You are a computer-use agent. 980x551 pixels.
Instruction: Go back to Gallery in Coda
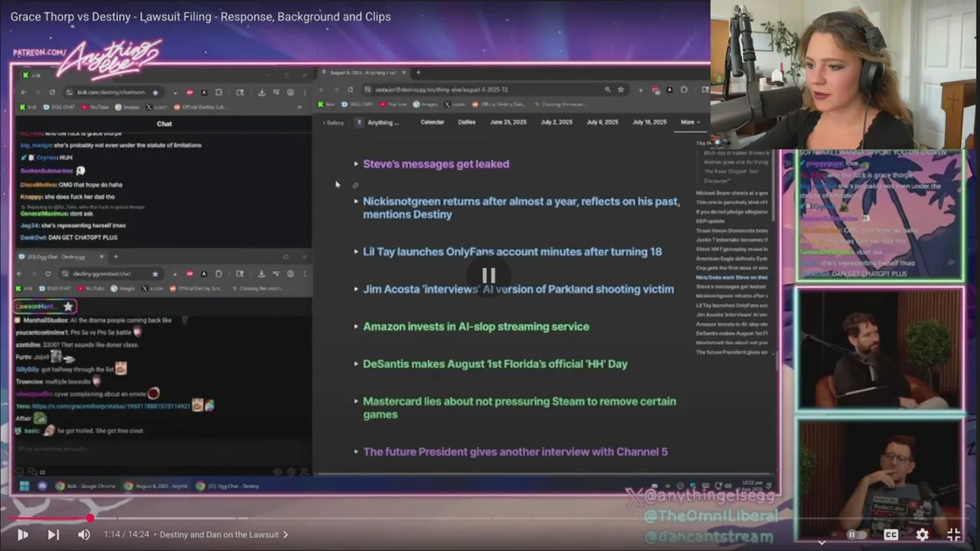(x=333, y=122)
